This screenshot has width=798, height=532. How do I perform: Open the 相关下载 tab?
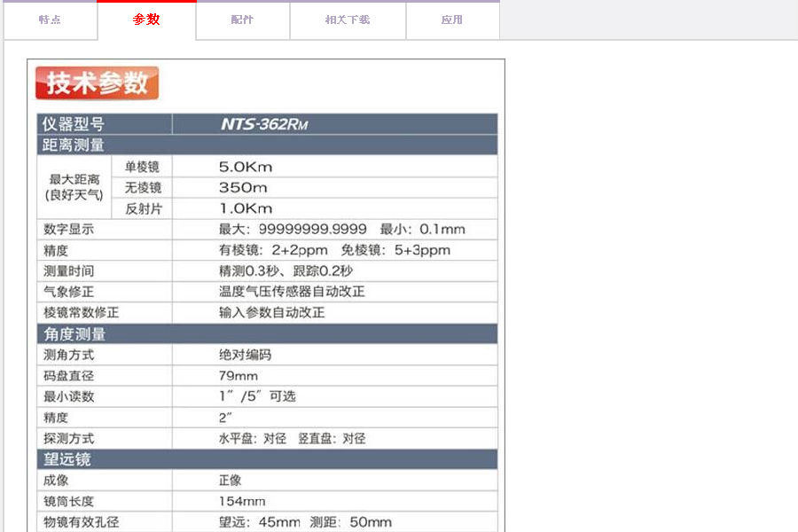(348, 20)
